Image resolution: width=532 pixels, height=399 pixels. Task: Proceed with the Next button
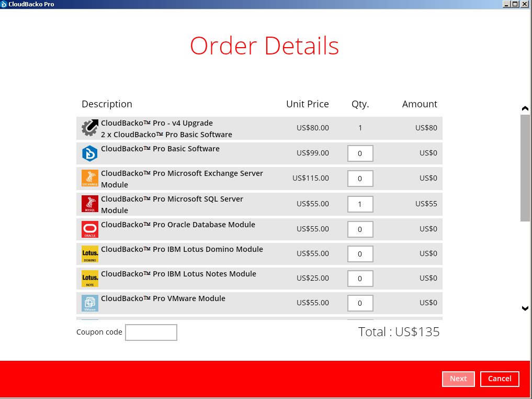(x=458, y=379)
